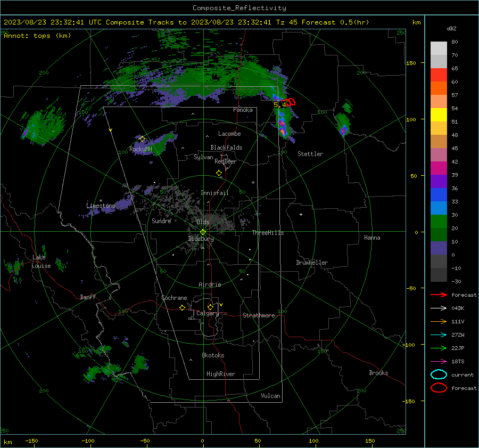
Task: Click the 5.4 storm top annotation
Action: point(279,104)
